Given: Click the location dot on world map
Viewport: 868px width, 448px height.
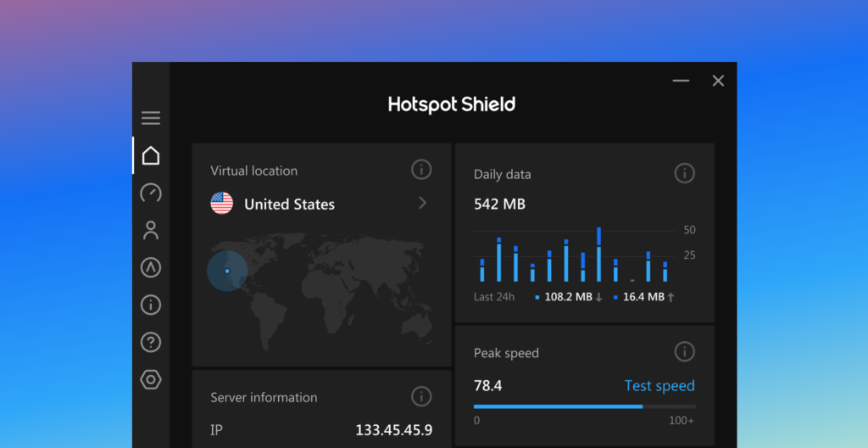Looking at the screenshot, I should point(227,272).
